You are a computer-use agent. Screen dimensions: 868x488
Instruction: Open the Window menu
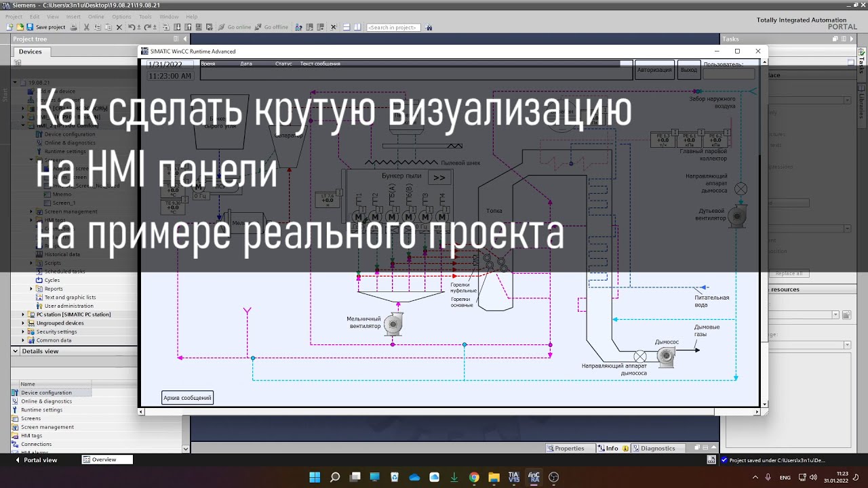coord(169,16)
